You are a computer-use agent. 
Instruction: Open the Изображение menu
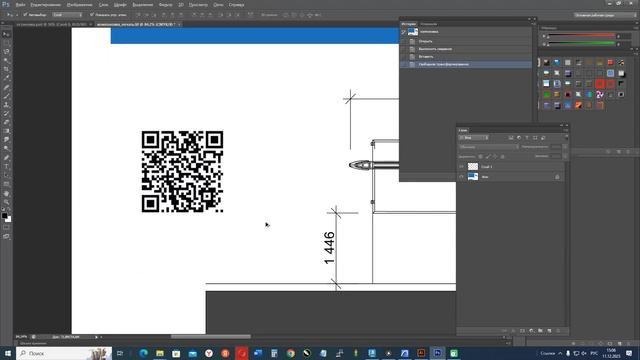[x=79, y=5]
